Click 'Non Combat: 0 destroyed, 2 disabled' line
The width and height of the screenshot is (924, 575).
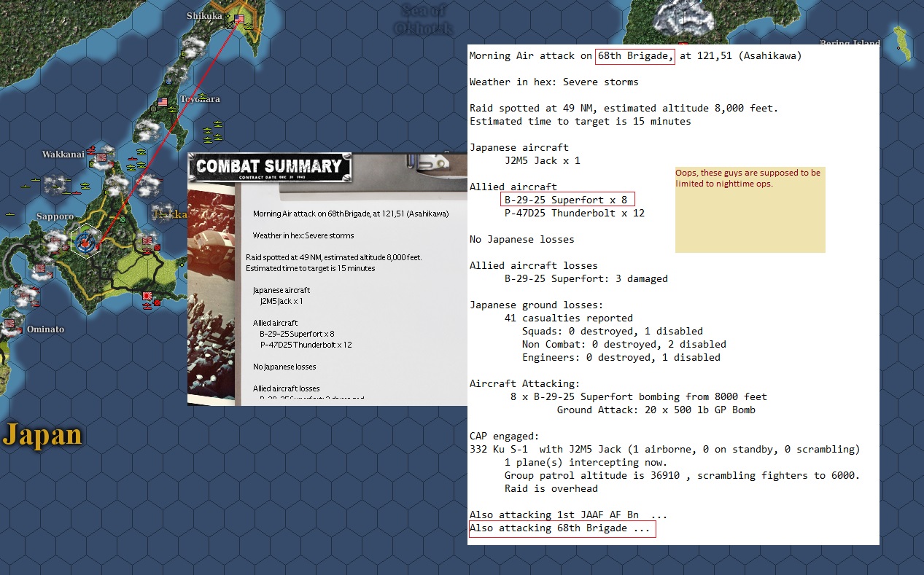tap(624, 344)
